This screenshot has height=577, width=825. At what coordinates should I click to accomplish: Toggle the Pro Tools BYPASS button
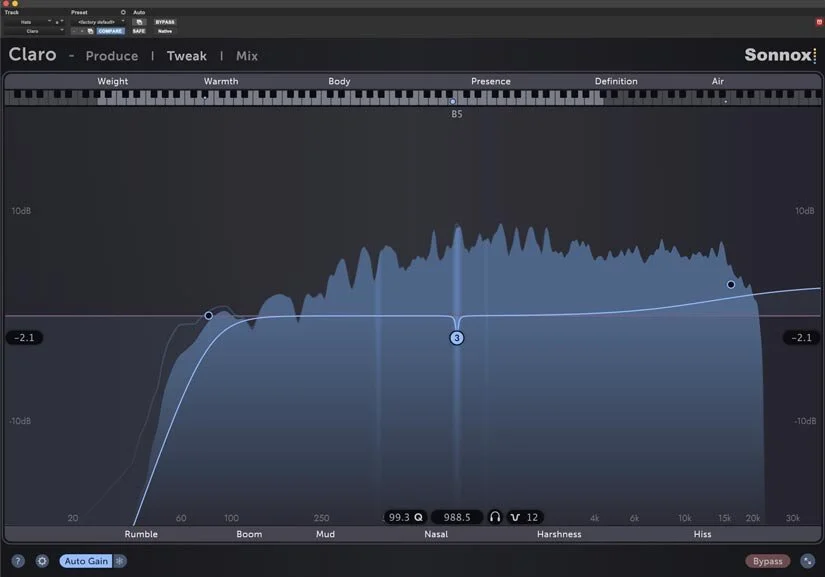pyautogui.click(x=165, y=22)
